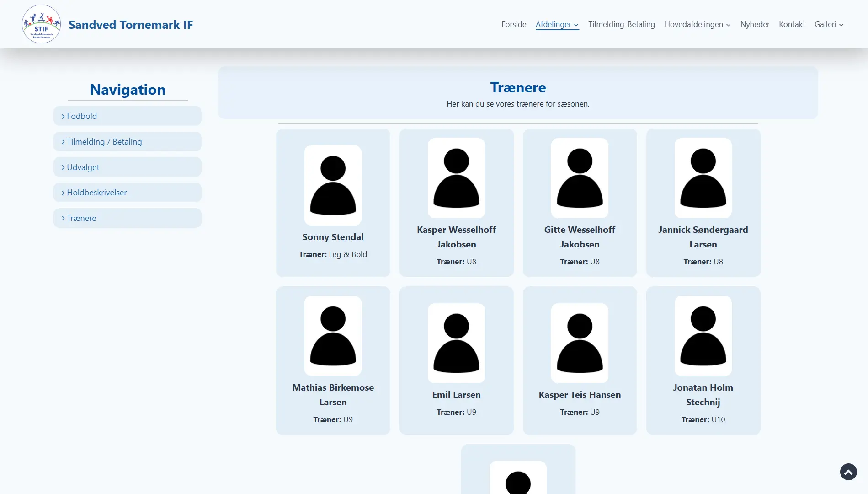The height and width of the screenshot is (494, 868).
Task: Click Emil Larsen's avatar image
Action: [456, 343]
